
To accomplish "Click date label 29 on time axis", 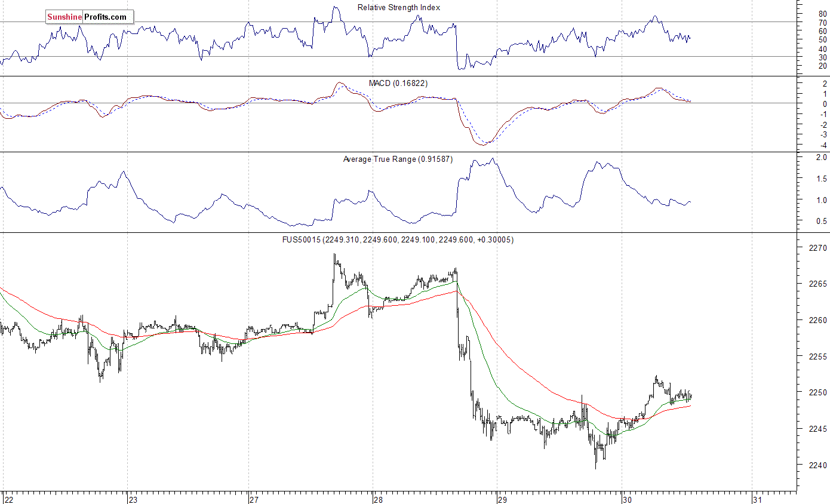I will [502, 499].
